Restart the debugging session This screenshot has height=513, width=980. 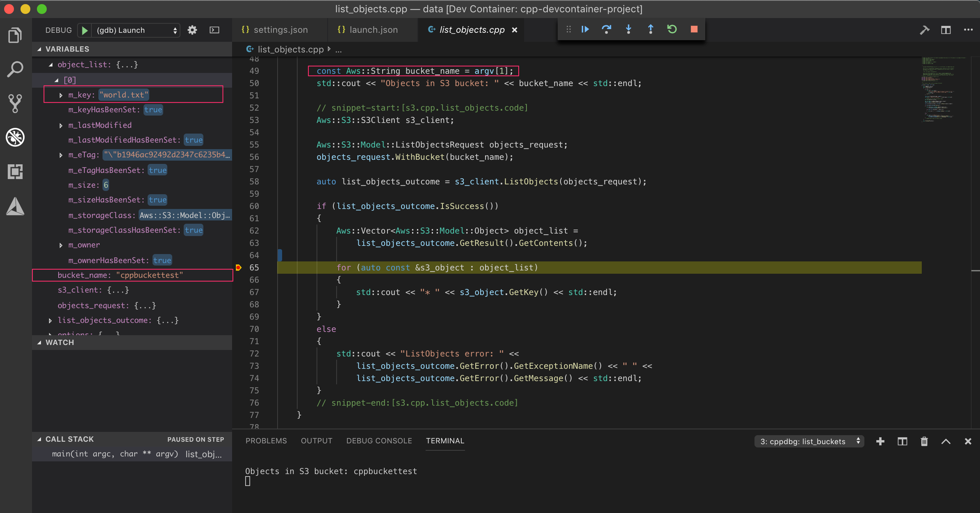672,30
